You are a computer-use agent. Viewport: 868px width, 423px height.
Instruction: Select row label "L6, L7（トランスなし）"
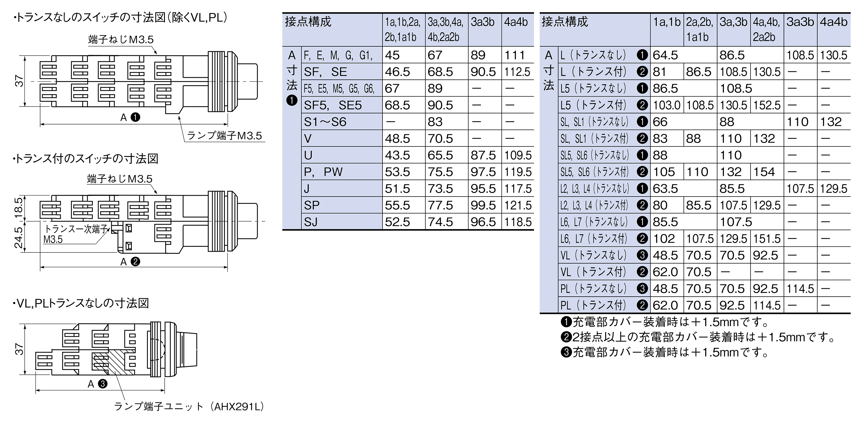[x=594, y=222]
